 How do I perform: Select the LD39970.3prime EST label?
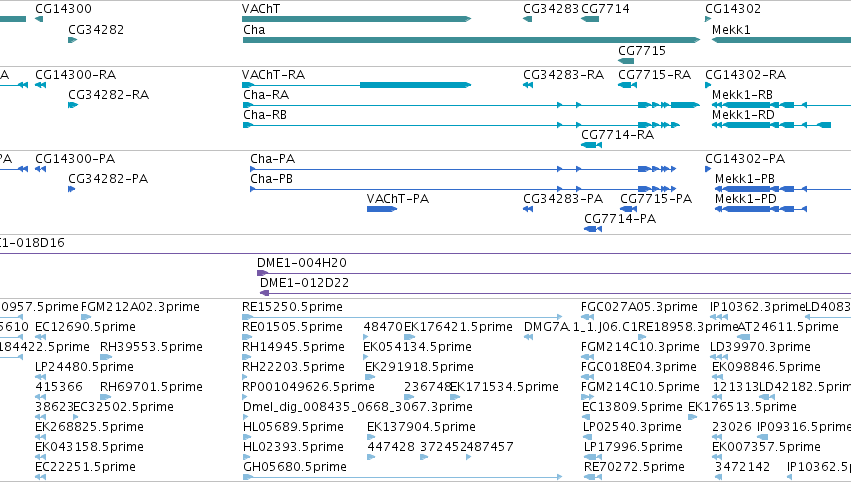click(760, 347)
